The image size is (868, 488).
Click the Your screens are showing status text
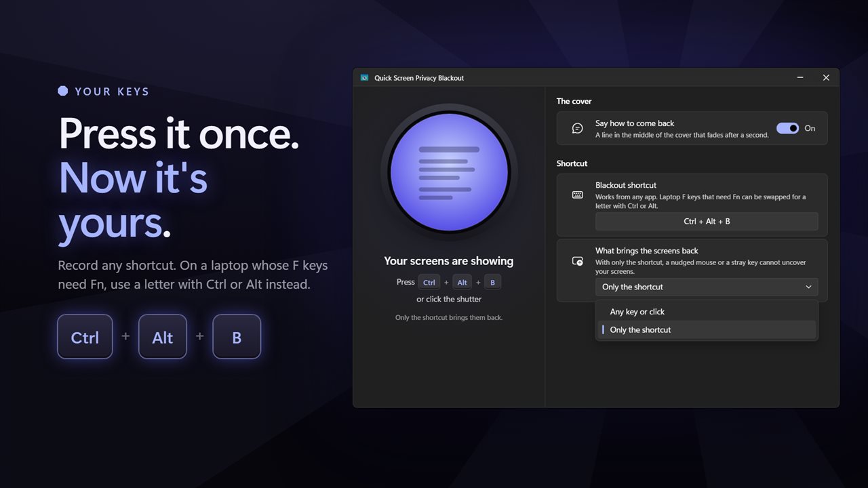click(x=449, y=261)
